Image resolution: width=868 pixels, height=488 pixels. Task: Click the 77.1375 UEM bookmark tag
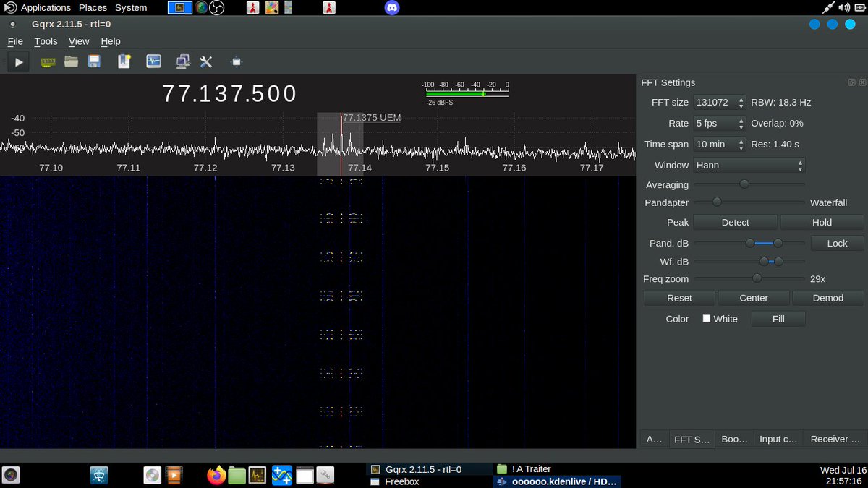[x=372, y=117]
